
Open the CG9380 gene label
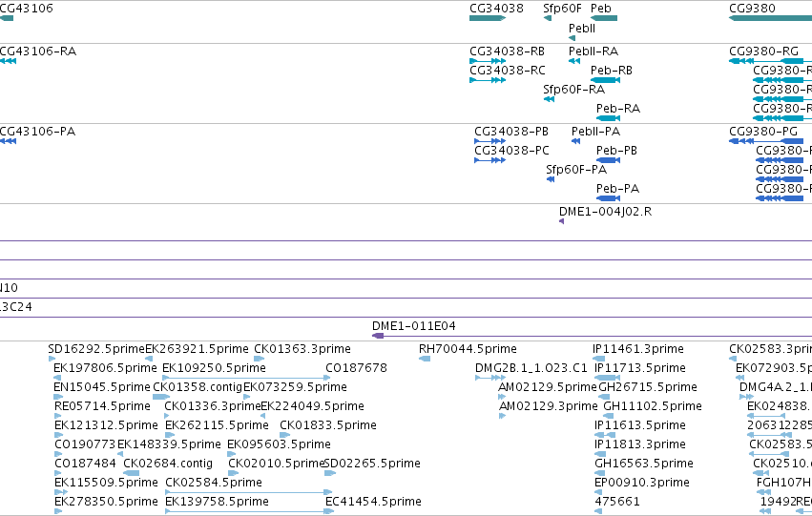coord(752,9)
